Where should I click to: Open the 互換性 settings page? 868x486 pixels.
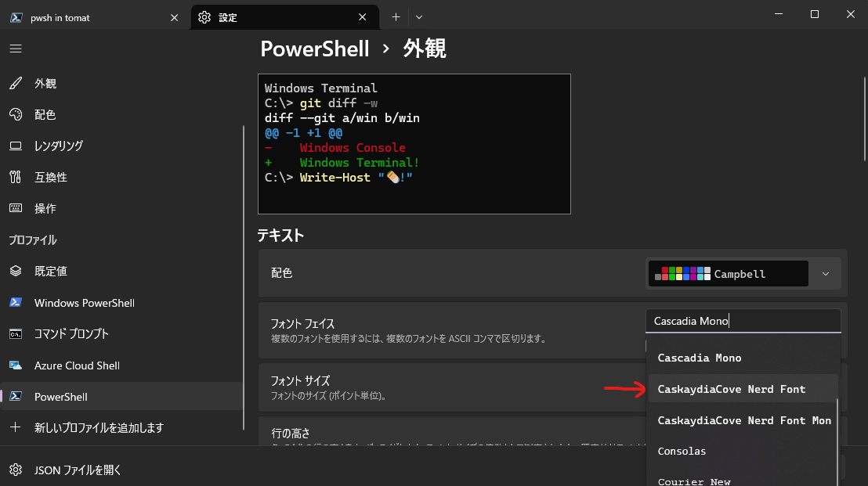tap(121, 177)
